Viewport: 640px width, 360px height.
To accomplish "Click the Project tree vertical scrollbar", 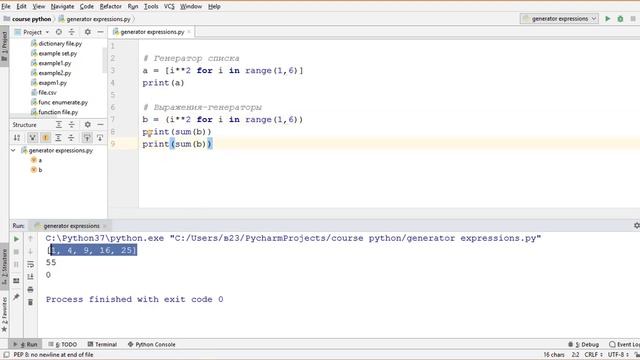I will [104, 61].
